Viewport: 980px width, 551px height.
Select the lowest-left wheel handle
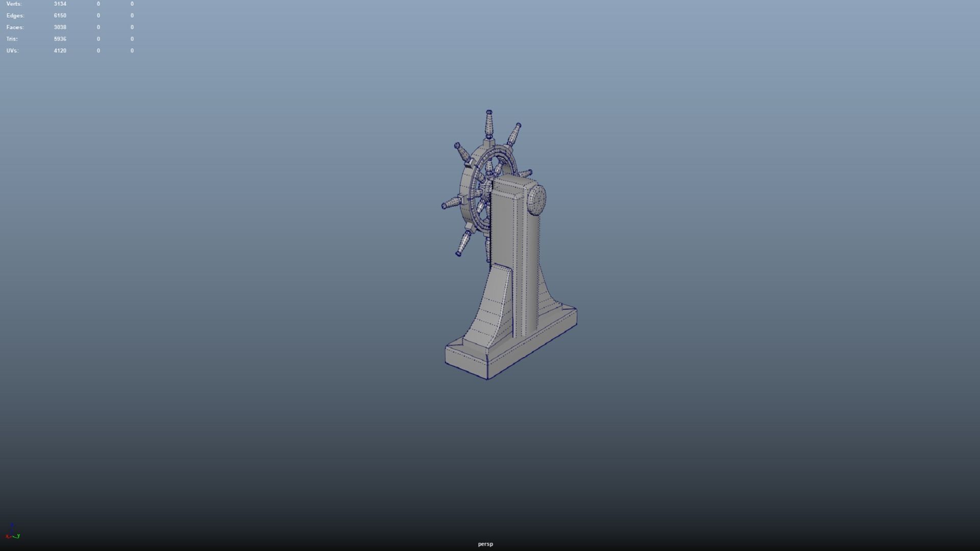coord(463,243)
